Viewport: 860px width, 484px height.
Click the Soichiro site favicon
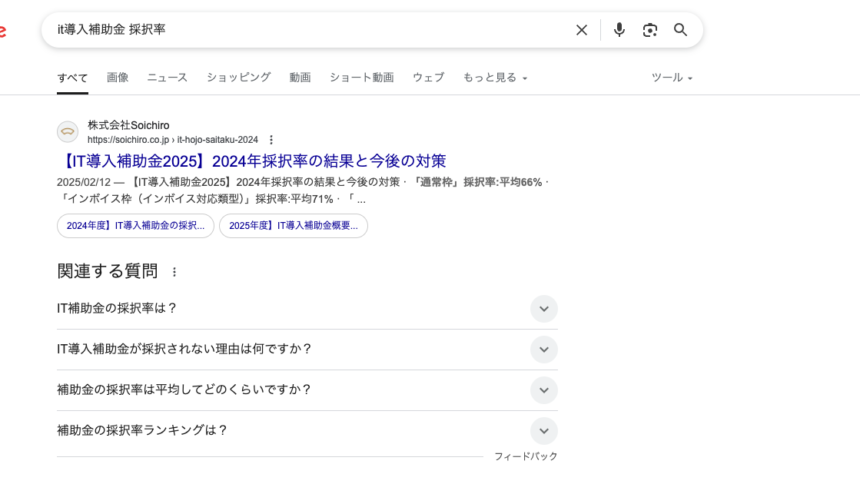click(67, 132)
